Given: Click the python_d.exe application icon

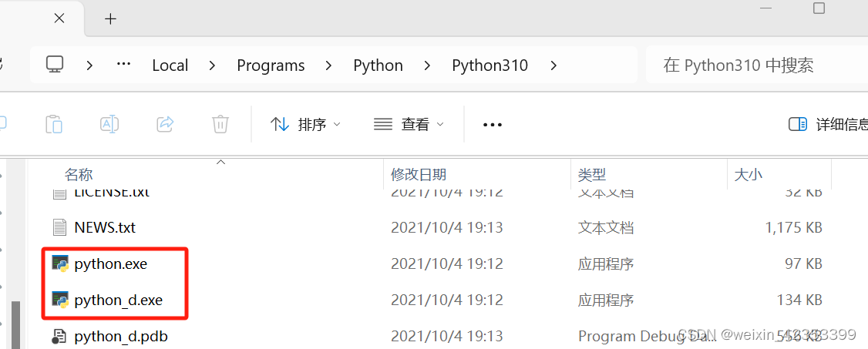Looking at the screenshot, I should (x=60, y=300).
